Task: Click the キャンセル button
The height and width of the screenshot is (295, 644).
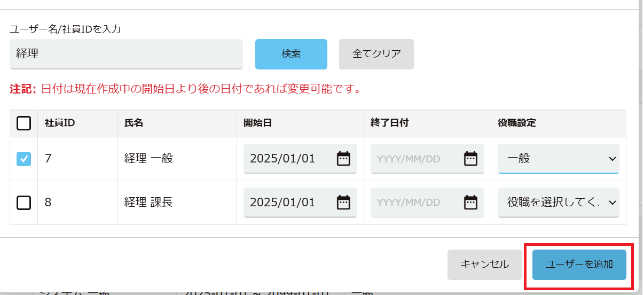Action: (485, 265)
